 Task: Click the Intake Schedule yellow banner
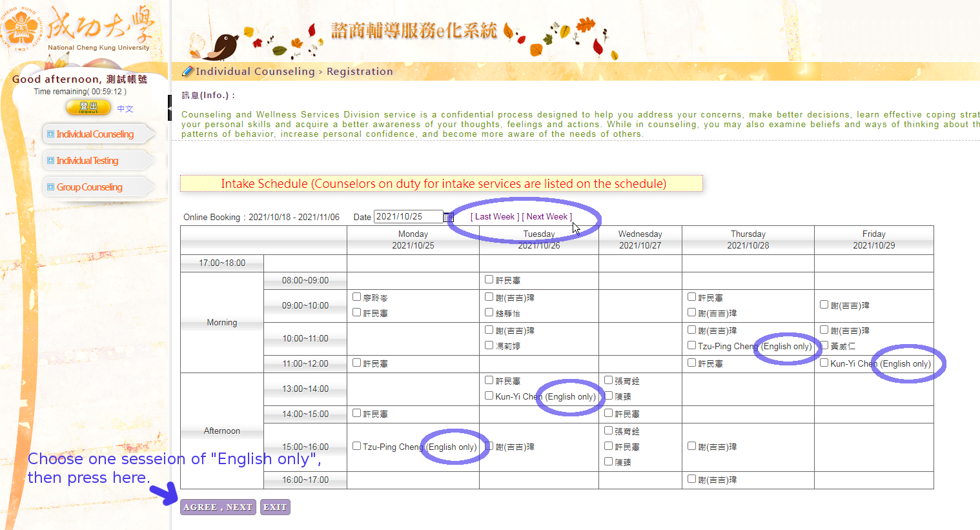442,183
